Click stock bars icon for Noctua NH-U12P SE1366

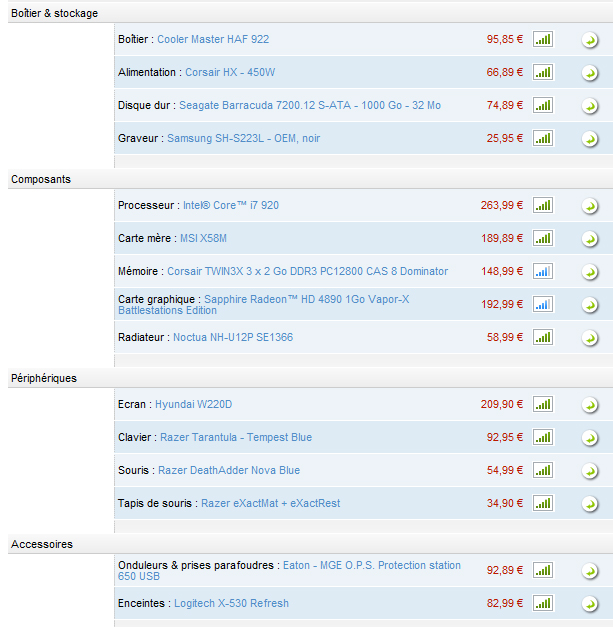pos(543,337)
